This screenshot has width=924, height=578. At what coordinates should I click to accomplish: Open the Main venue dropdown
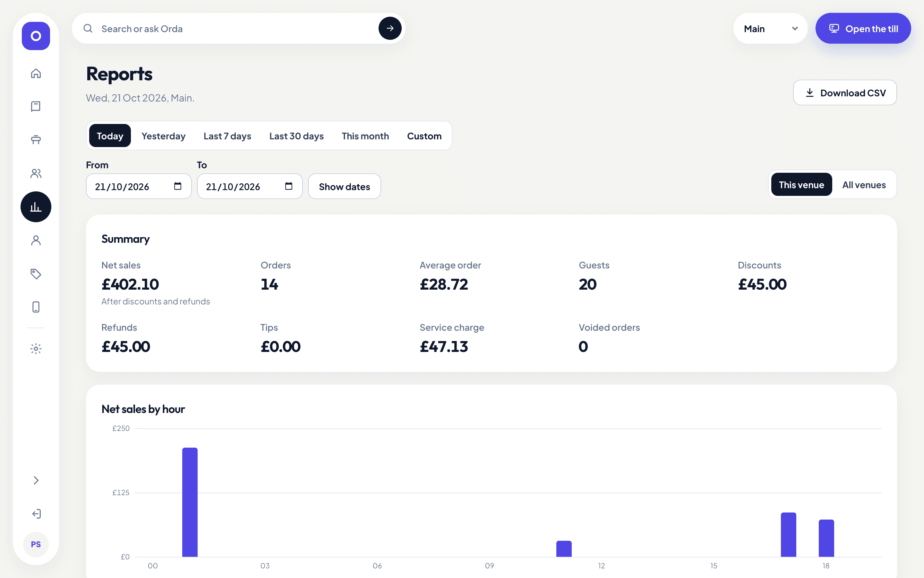coord(771,29)
